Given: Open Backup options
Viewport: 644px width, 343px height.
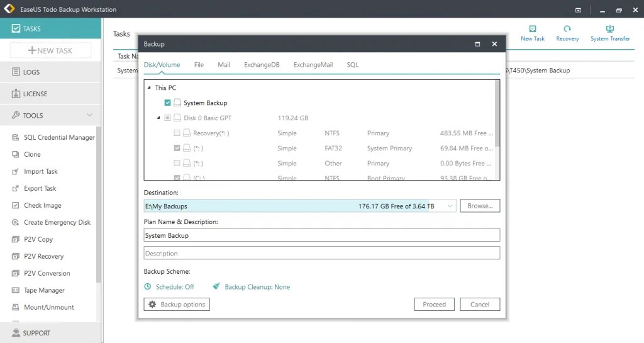Looking at the screenshot, I should tap(177, 305).
